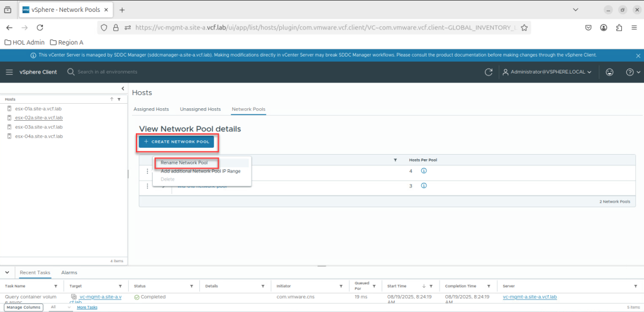This screenshot has width=644, height=312.
Task: Open the browser extensions icon
Action: coord(619,28)
